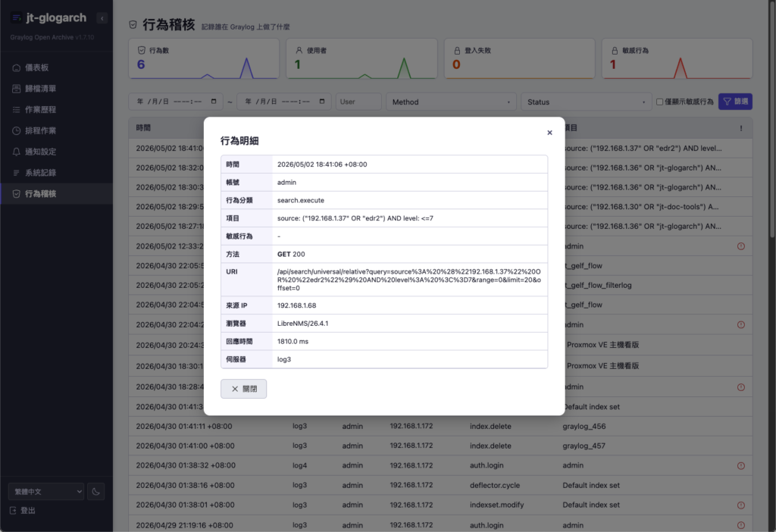Click the URI value text in the dialog
Screen dimensions: 776x532
tap(408, 280)
